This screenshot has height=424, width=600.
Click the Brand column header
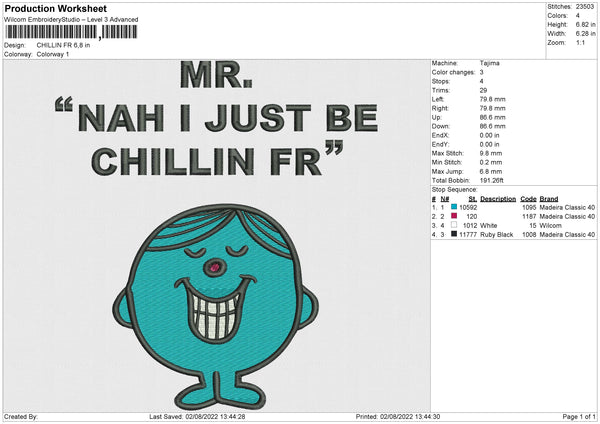(550, 198)
